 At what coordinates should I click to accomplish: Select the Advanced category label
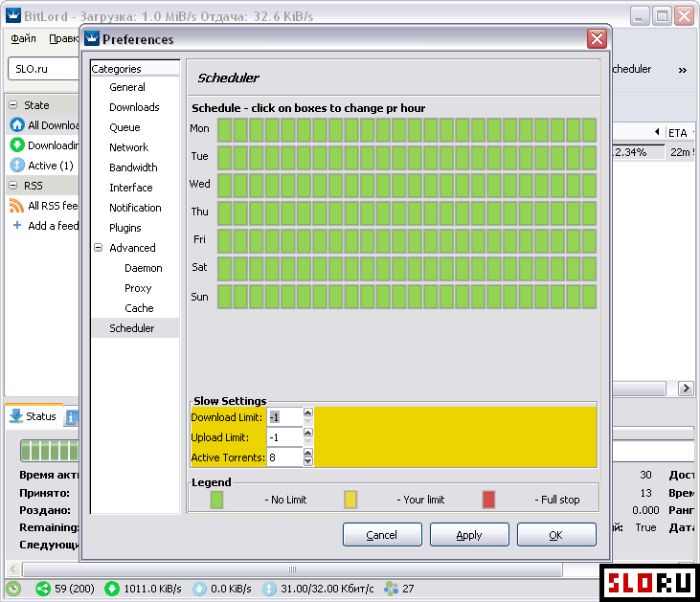coord(132,248)
